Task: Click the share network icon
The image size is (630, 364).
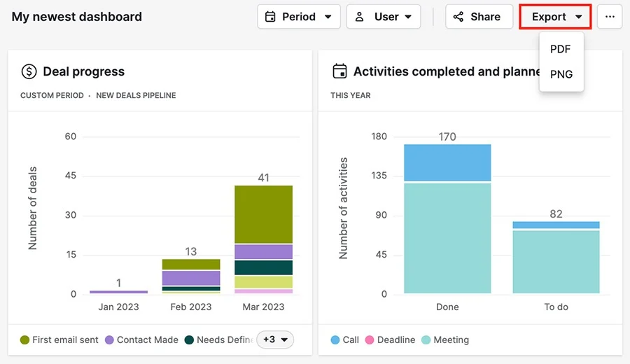Action: 458,17
